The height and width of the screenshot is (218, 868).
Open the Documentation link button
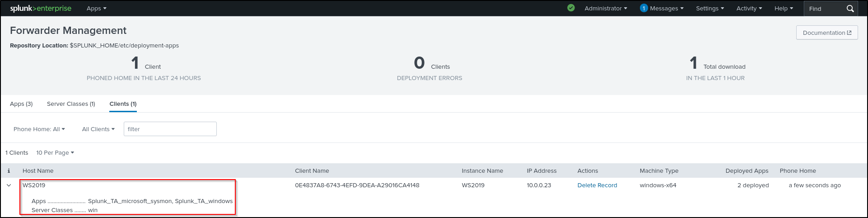click(827, 33)
